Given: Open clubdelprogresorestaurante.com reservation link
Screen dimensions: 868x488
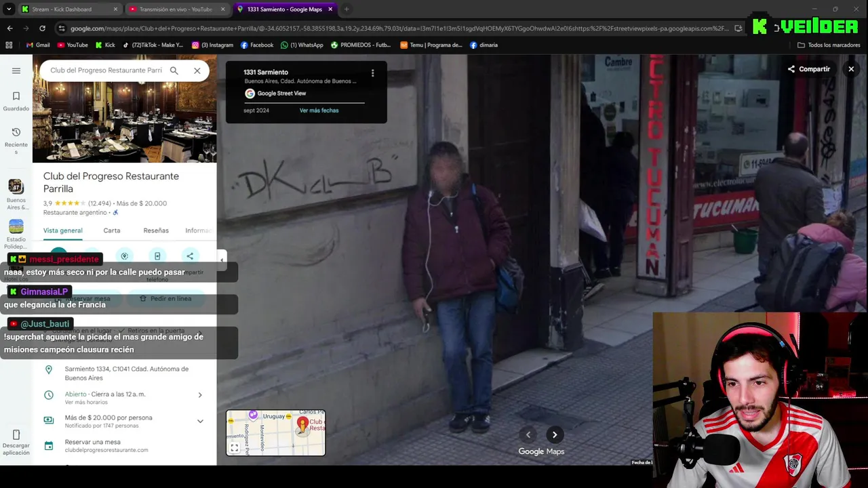Looking at the screenshot, I should (x=106, y=450).
